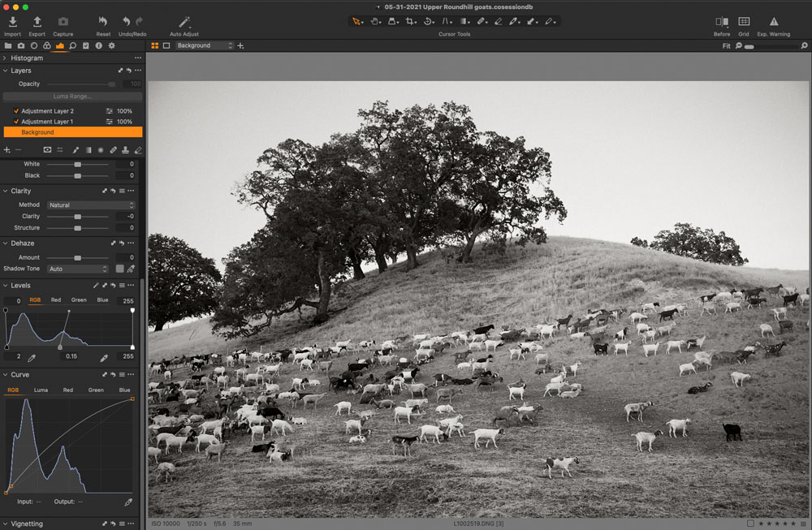
Task: Click the Capture camera icon
Action: (63, 22)
